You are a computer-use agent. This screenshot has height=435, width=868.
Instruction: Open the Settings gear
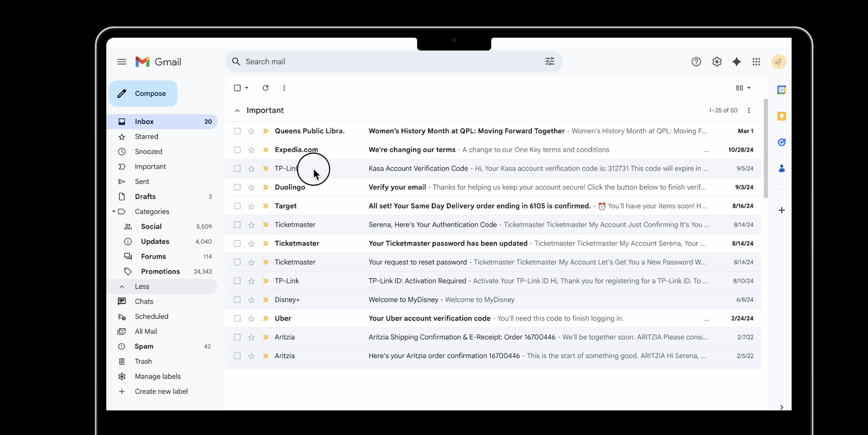click(717, 62)
